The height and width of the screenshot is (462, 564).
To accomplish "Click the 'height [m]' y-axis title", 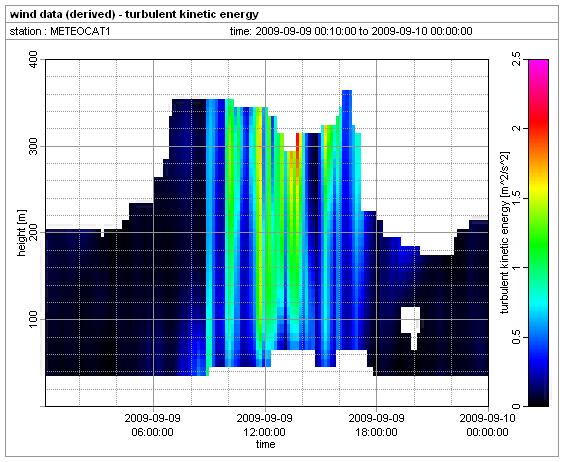I will (22, 232).
